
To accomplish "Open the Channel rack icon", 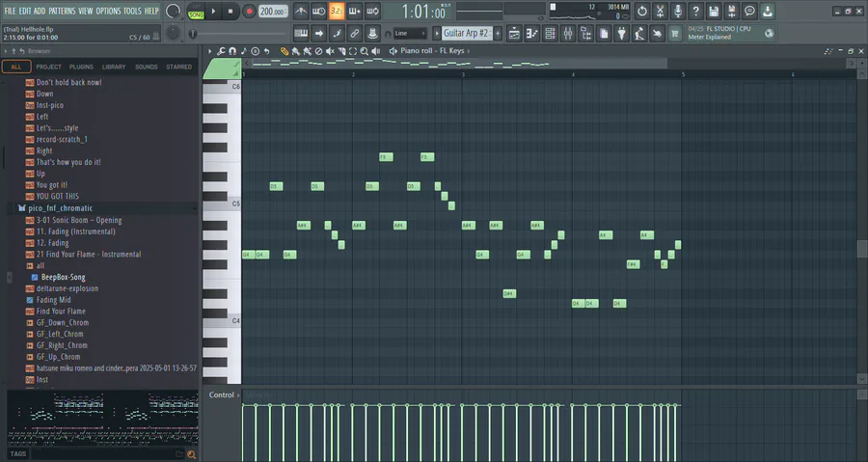I will [x=550, y=33].
